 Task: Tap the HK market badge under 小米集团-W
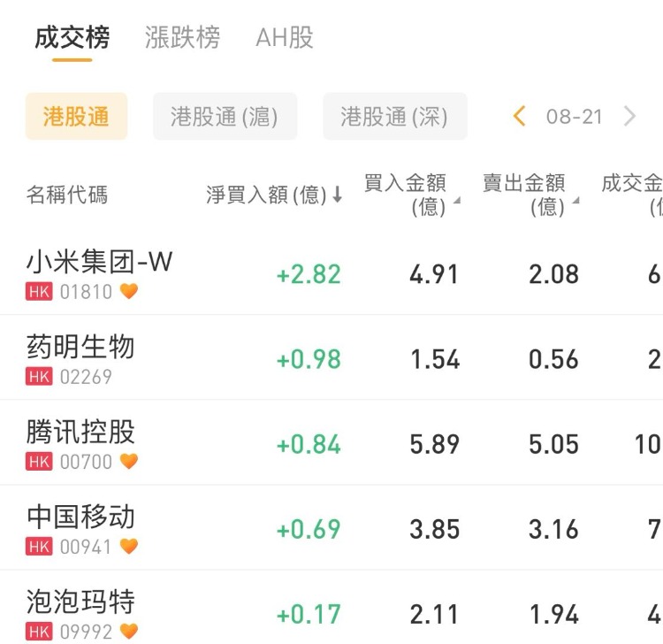click(39, 292)
